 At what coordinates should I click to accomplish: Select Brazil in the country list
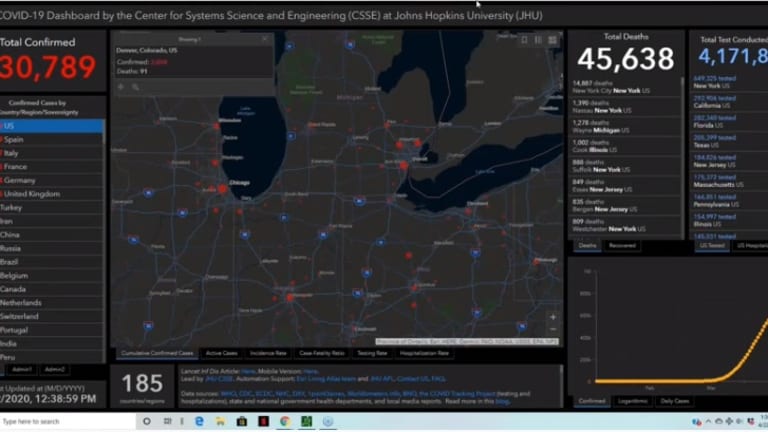pos(51,262)
